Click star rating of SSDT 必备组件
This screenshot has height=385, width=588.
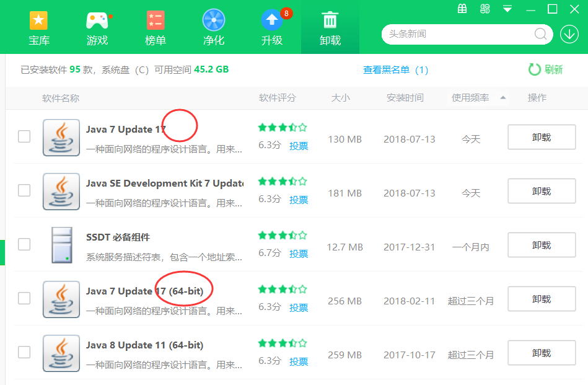pyautogui.click(x=283, y=236)
